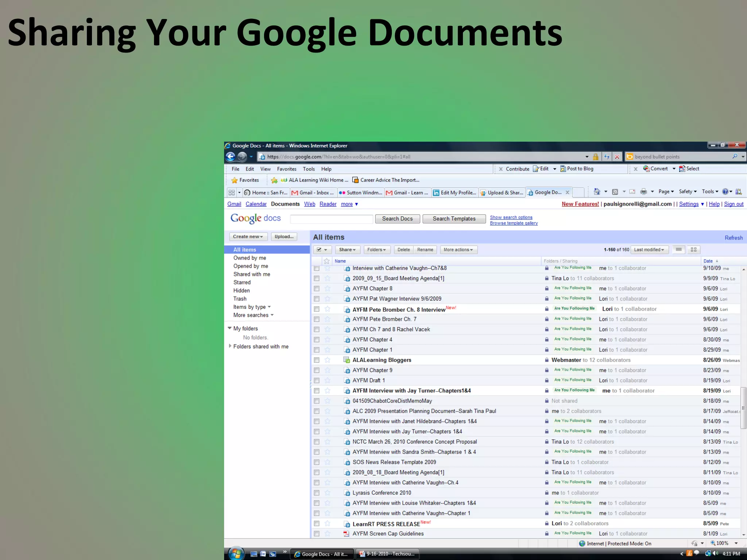Screen dimensions: 747x560
Task: Check the box for AYFM Draft 1
Action: [x=317, y=380]
